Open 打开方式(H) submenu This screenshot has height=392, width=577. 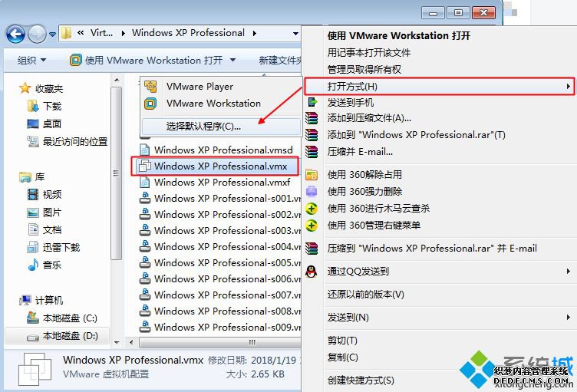click(x=439, y=87)
